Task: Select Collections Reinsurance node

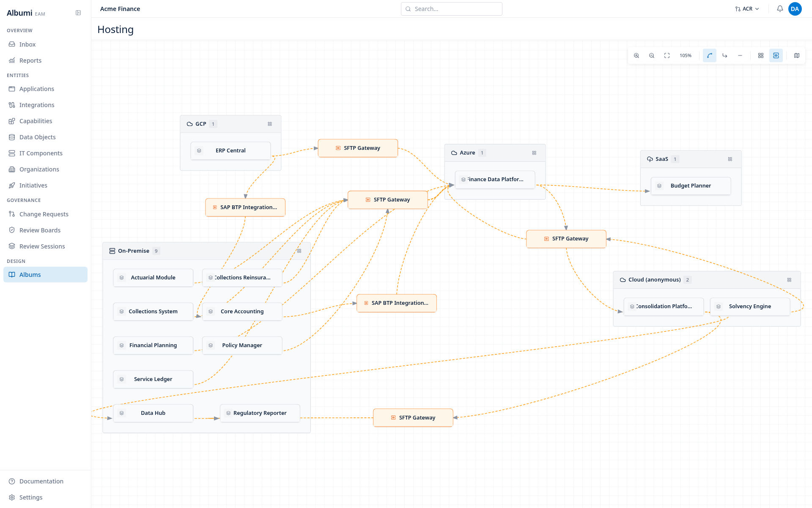Action: point(242,278)
